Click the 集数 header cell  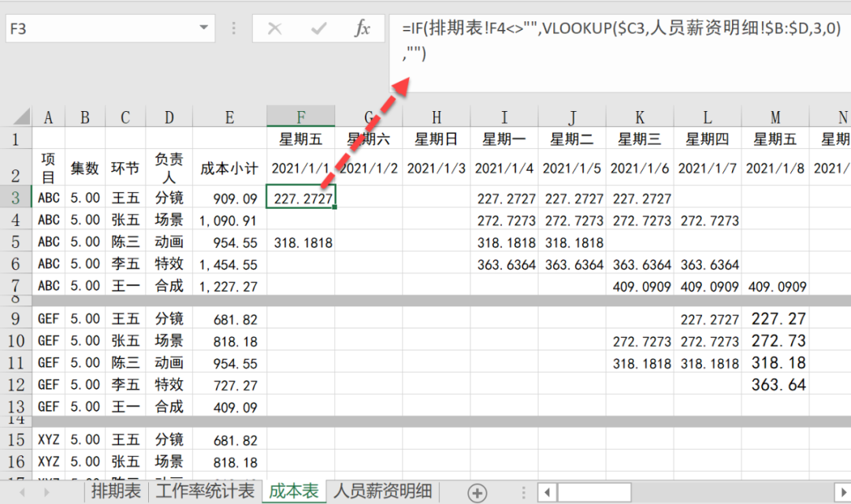click(85, 168)
